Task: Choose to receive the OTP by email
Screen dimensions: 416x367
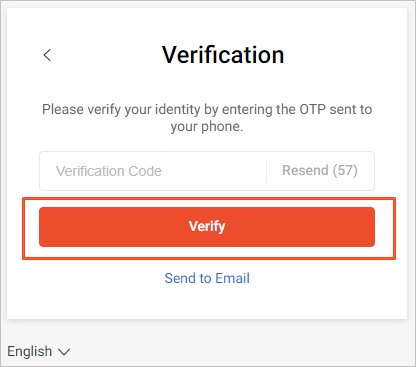Action: [x=207, y=278]
